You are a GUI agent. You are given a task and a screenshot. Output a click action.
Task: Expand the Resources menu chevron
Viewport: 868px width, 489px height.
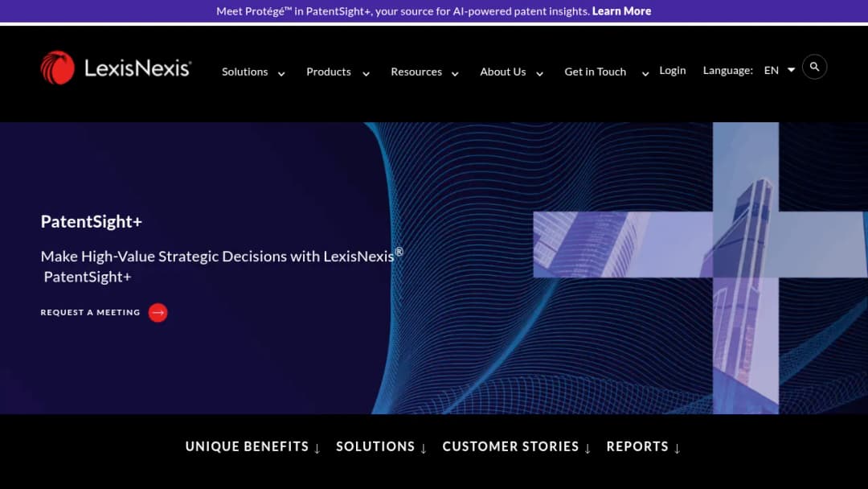click(x=455, y=74)
